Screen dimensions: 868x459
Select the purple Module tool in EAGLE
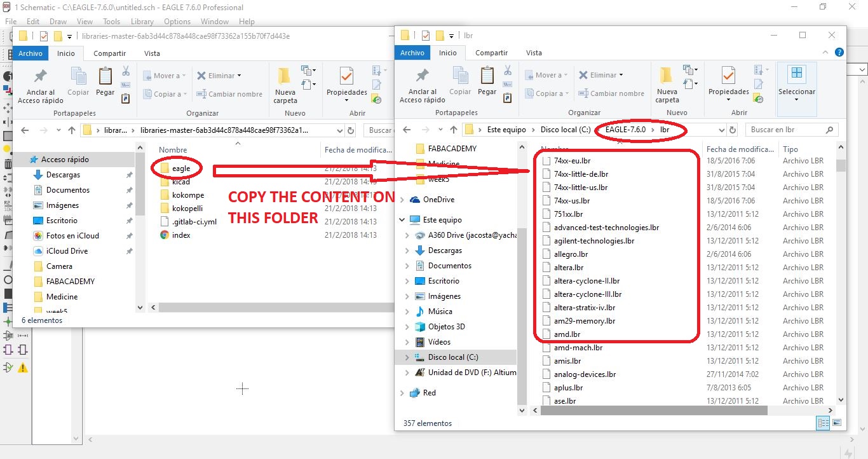pos(8,350)
